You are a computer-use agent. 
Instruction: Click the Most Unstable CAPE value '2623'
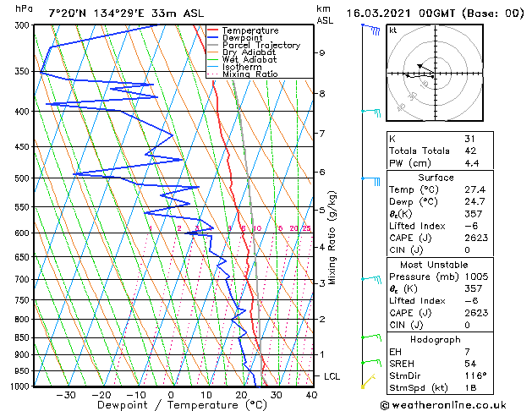tap(476, 313)
